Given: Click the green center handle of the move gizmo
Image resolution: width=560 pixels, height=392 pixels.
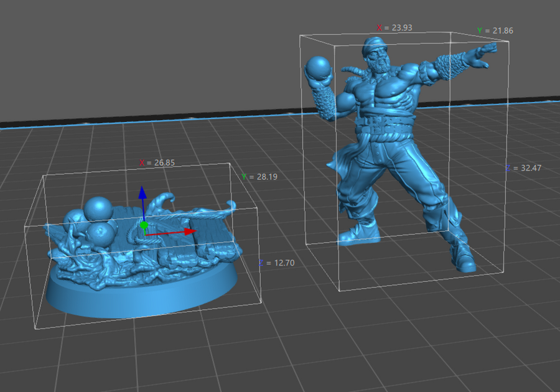Looking at the screenshot, I should tap(144, 225).
